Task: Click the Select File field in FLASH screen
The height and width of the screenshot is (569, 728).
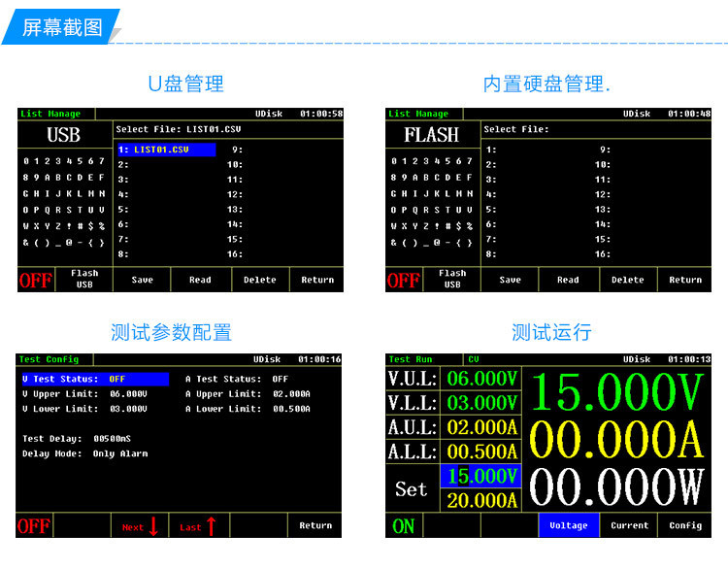Action: click(596, 129)
